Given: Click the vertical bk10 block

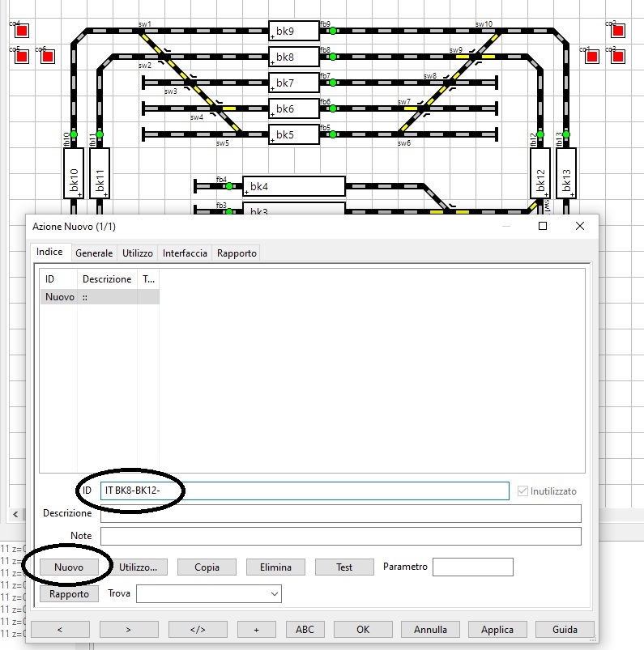Looking at the screenshot, I should pos(74,173).
